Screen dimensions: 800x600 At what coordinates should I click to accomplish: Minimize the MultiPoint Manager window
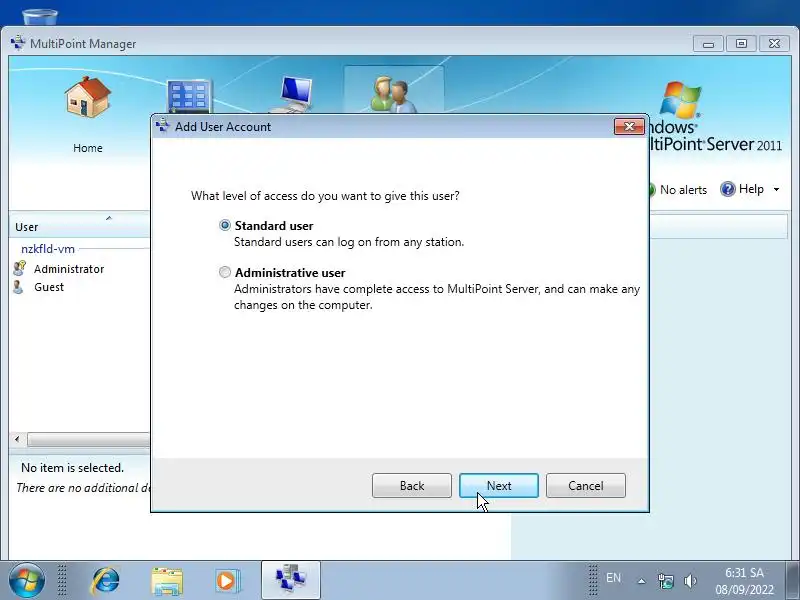point(708,44)
